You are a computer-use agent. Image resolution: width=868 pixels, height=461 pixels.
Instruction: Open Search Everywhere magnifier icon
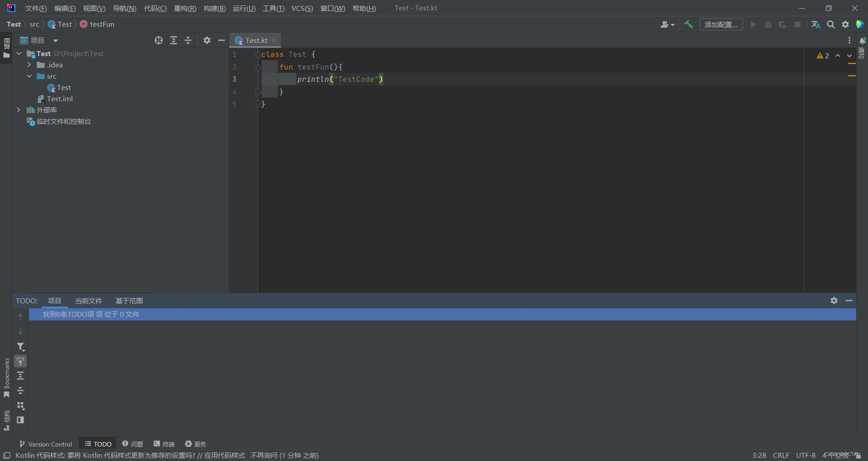coord(831,24)
